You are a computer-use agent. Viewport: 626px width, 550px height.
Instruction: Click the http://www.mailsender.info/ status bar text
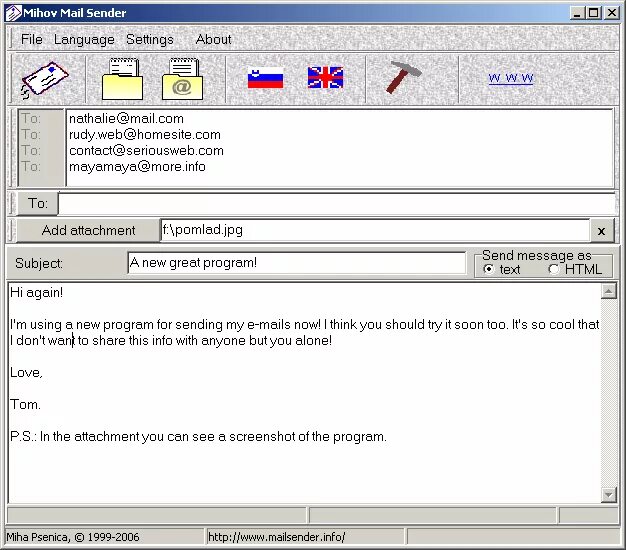click(276, 537)
